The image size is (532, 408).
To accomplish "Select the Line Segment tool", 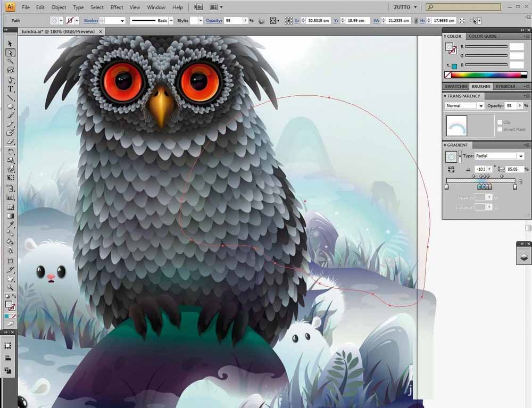I will pyautogui.click(x=10, y=98).
